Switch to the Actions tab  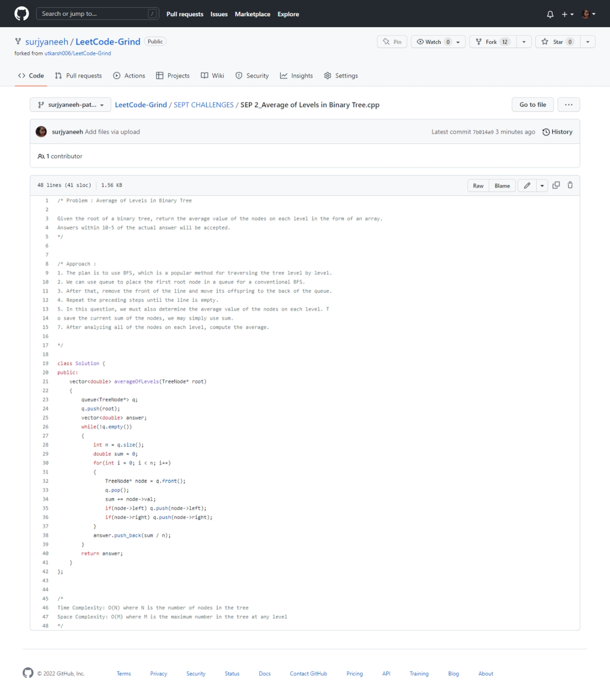[129, 76]
